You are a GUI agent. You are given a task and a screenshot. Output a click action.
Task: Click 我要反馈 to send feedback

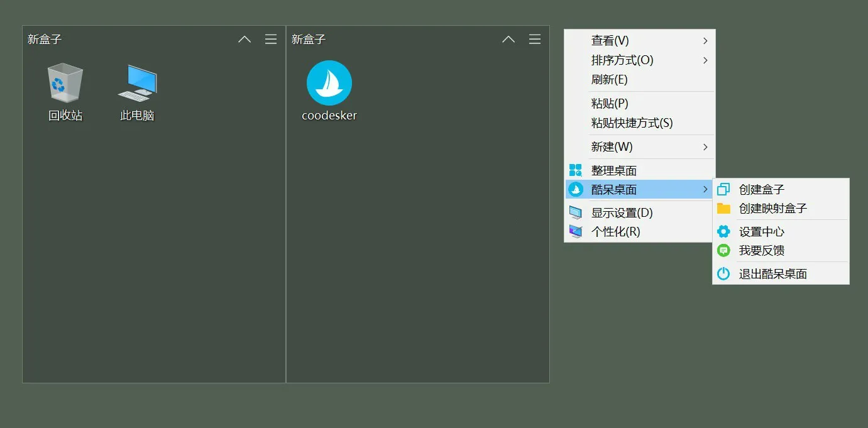pyautogui.click(x=762, y=250)
